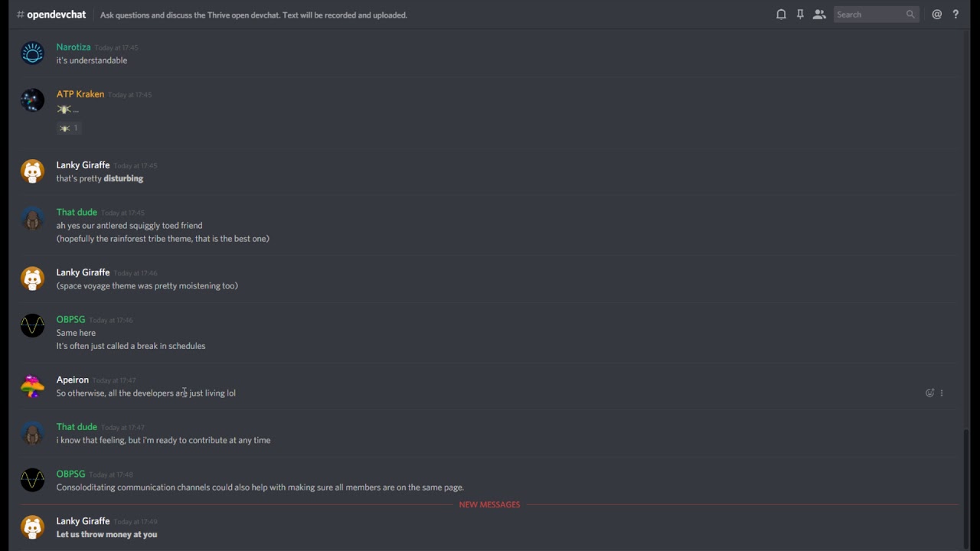This screenshot has width=980, height=551.
Task: Click inside the Search field
Action: coord(869,15)
